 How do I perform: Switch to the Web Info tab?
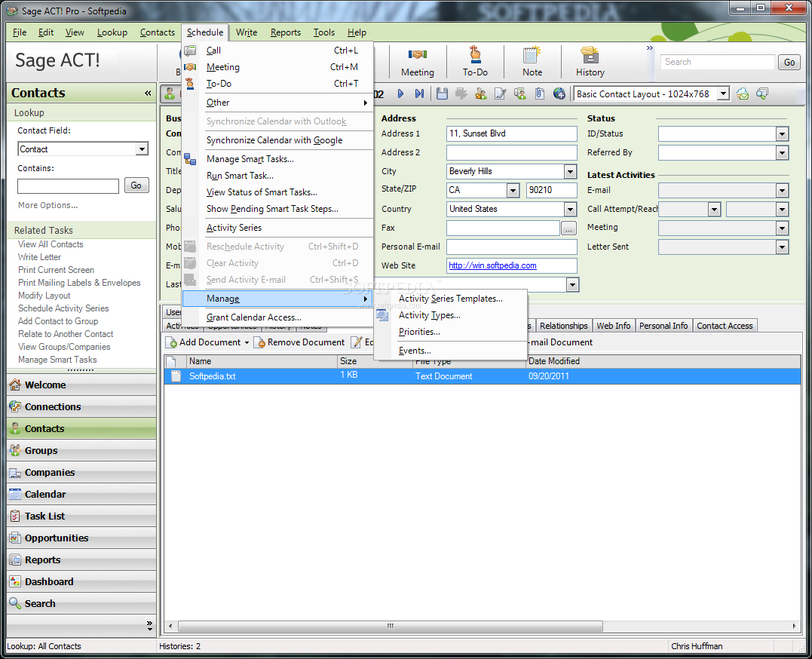pyautogui.click(x=613, y=326)
